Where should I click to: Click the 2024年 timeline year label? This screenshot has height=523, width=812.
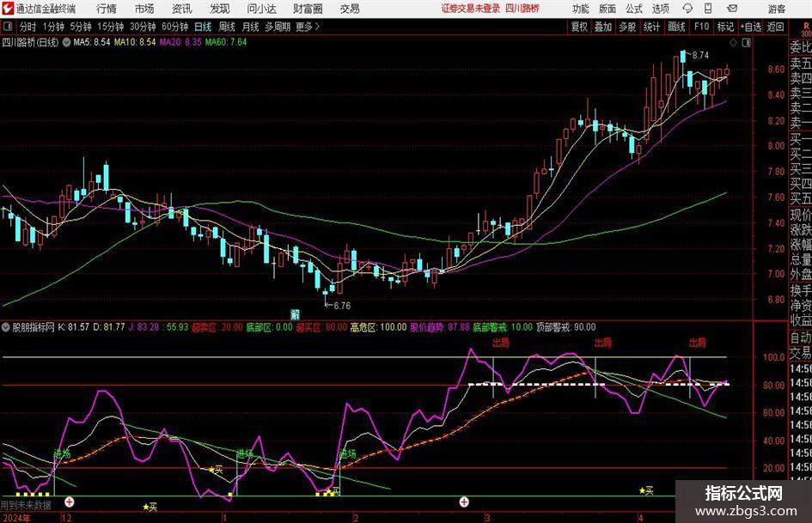(x=16, y=518)
